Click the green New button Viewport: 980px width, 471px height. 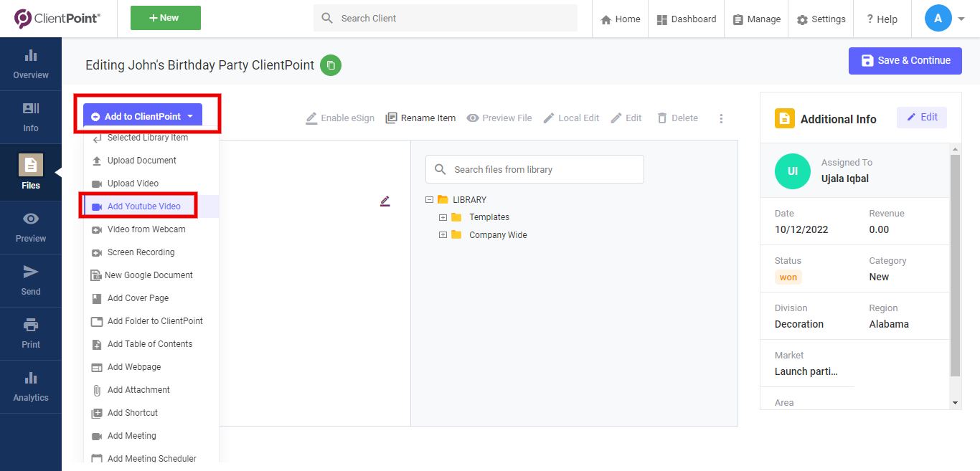click(x=166, y=18)
